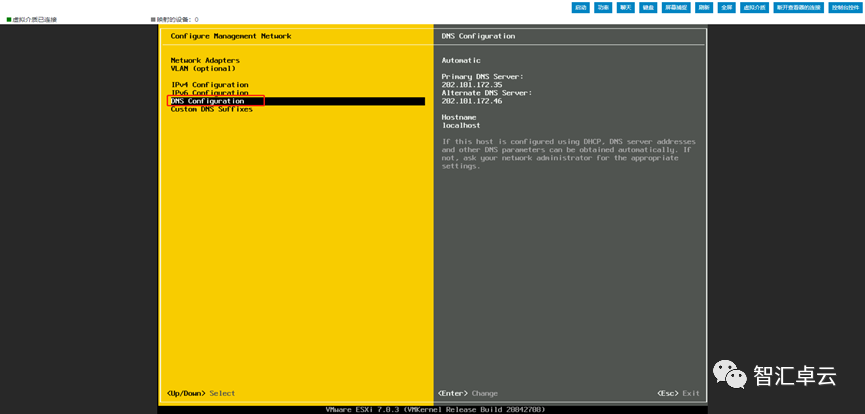Click the DHCP help description paragraph

tap(569, 154)
